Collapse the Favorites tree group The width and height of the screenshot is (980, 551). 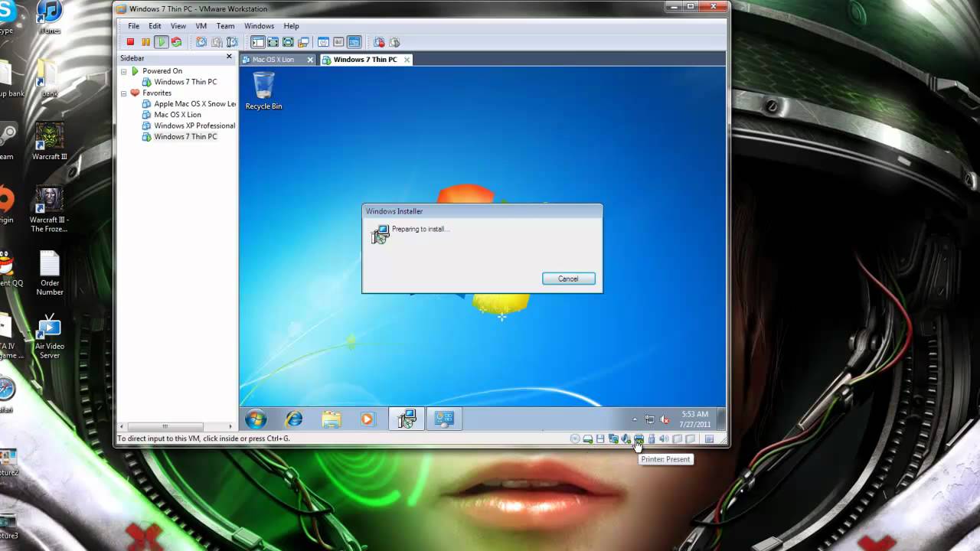click(x=124, y=93)
